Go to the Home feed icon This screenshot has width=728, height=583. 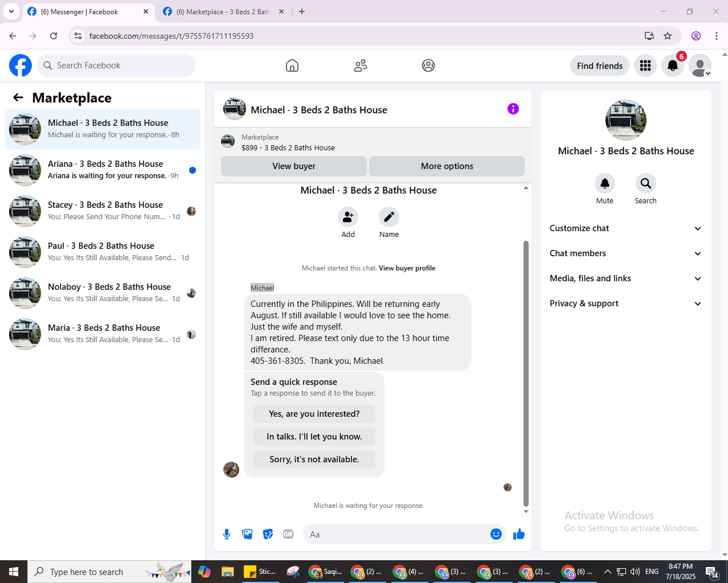pyautogui.click(x=292, y=65)
